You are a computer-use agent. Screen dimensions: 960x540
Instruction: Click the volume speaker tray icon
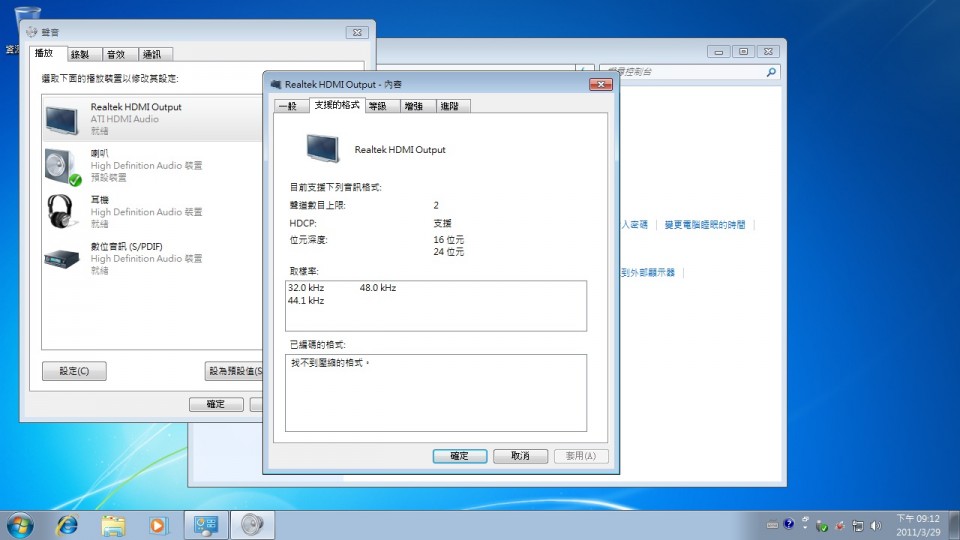(876, 525)
